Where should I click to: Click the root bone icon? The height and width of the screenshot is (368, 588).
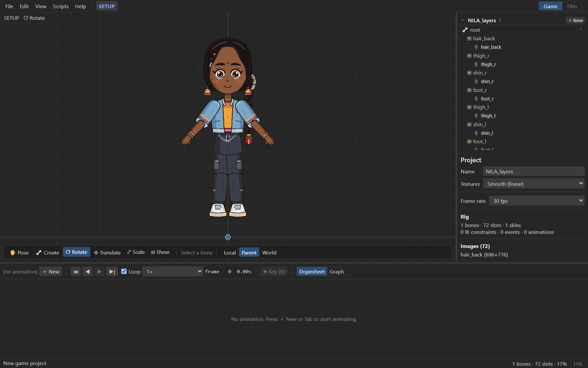coord(465,30)
